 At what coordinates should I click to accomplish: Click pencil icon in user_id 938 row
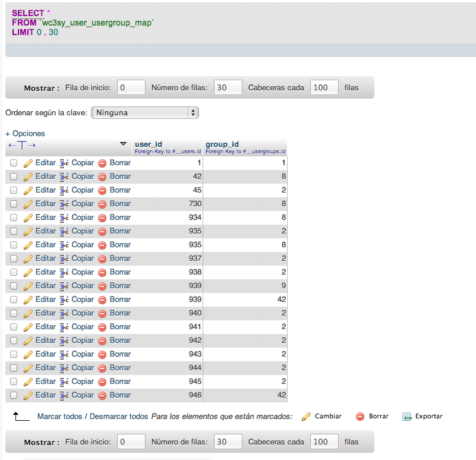pos(28,272)
